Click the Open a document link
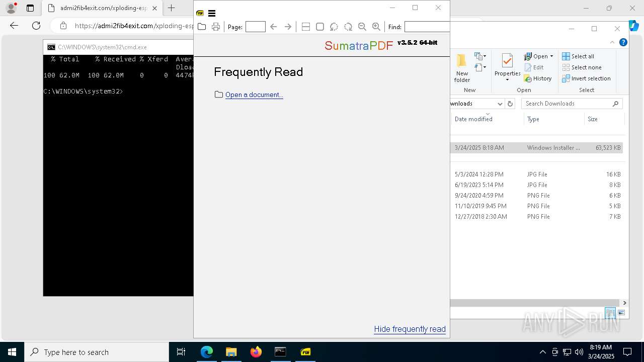Screen dimensions: 644x362 coord(254,95)
